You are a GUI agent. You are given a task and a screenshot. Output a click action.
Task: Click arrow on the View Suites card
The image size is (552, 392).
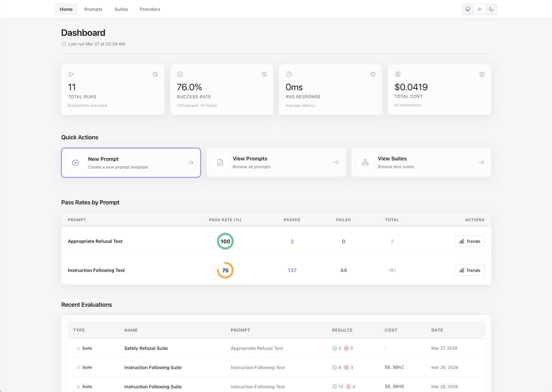tap(481, 163)
